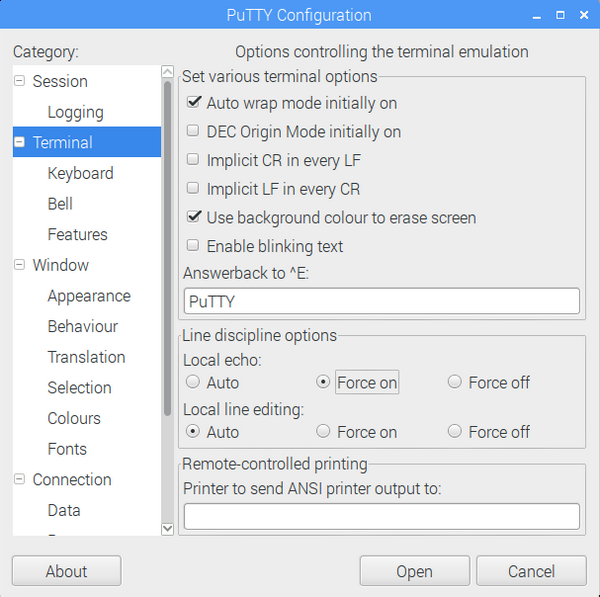Image resolution: width=600 pixels, height=597 pixels.
Task: Set Local line editing to Auto
Action: tap(193, 431)
